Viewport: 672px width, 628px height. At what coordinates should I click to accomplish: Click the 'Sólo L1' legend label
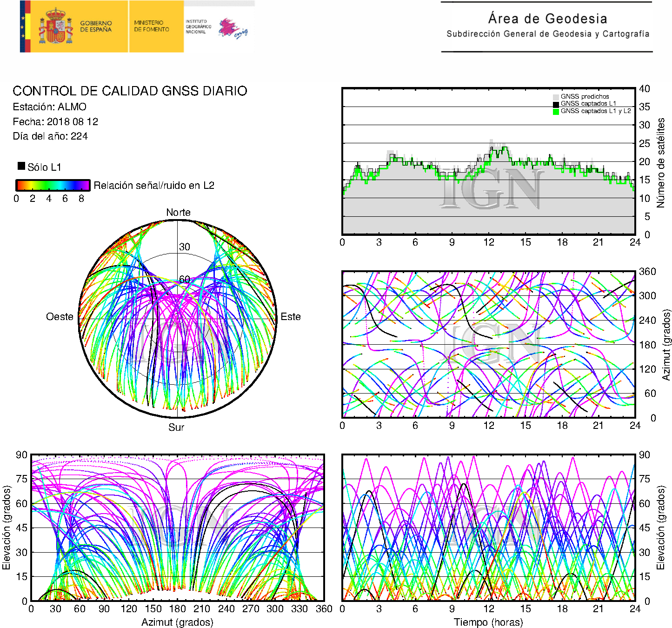coord(44,167)
